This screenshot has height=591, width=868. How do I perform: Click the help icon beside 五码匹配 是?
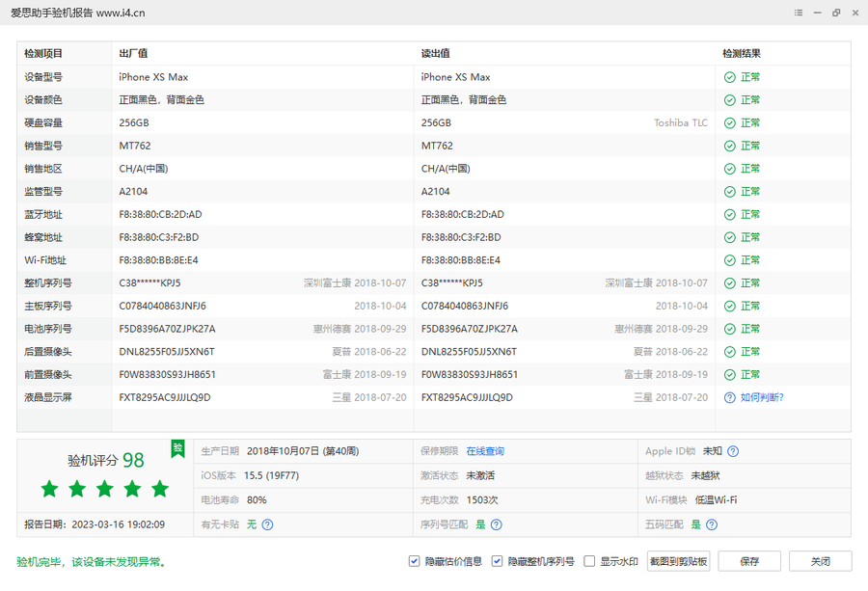[x=712, y=524]
